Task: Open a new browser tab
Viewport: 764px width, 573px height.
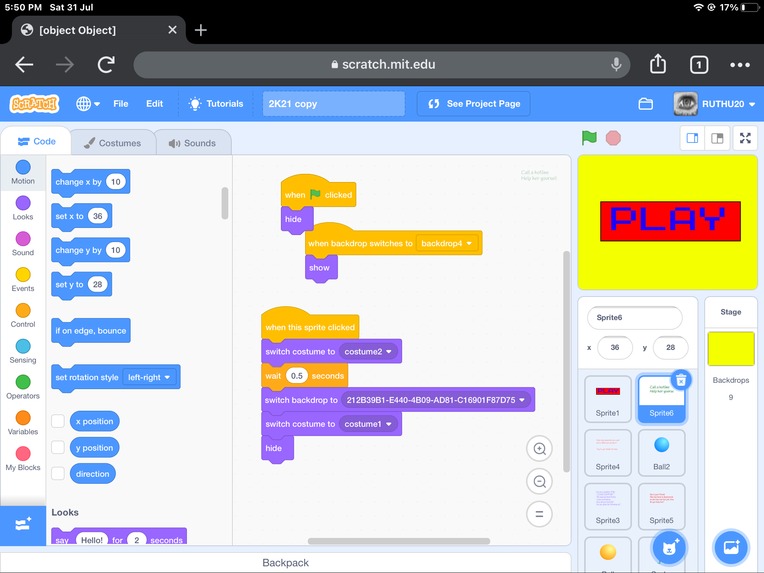Action: tap(200, 30)
